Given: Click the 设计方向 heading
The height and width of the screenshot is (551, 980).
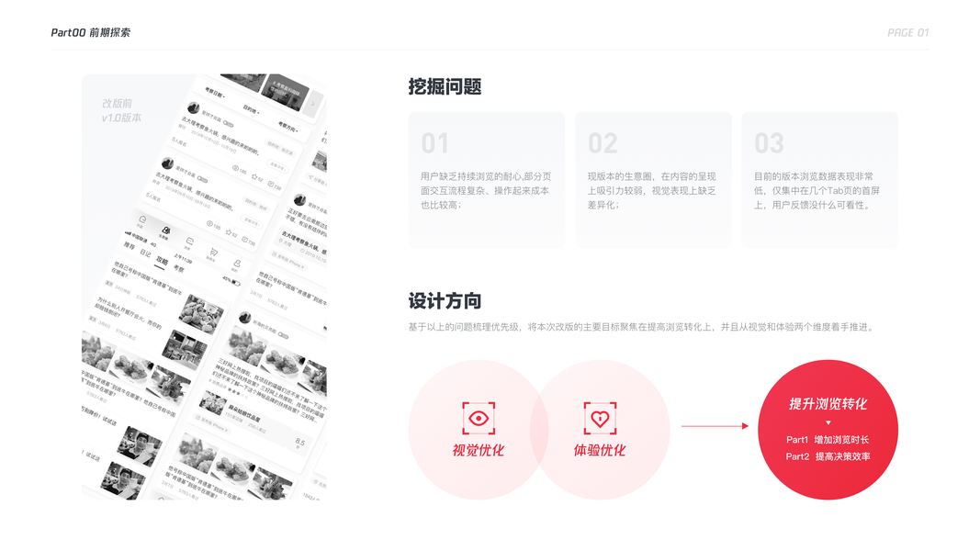Looking at the screenshot, I should pyautogui.click(x=445, y=300).
